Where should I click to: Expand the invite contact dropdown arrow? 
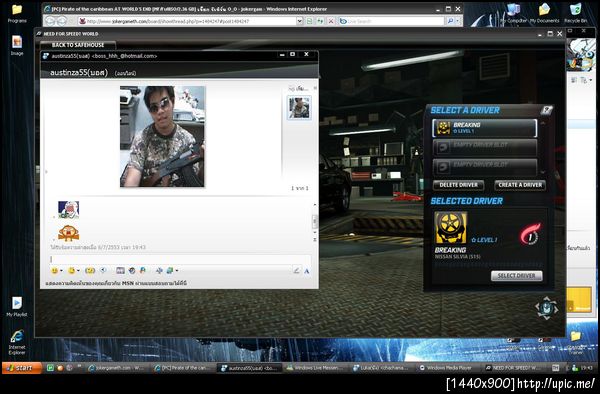177,271
